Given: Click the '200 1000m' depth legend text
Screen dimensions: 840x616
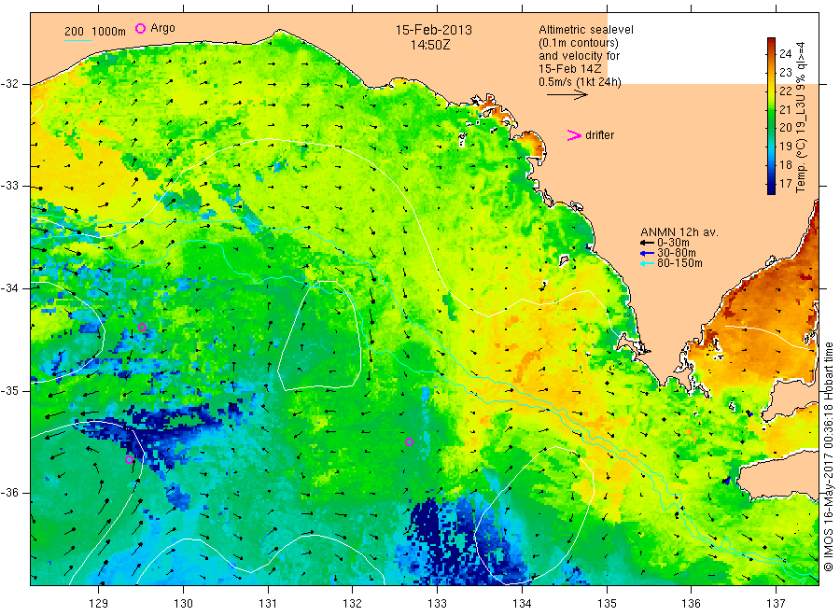Looking at the screenshot, I should tap(95, 31).
